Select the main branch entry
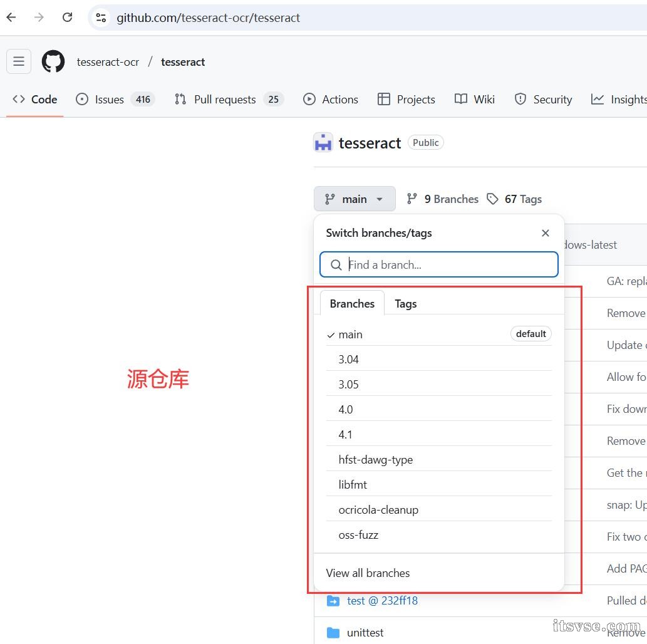 coord(438,334)
